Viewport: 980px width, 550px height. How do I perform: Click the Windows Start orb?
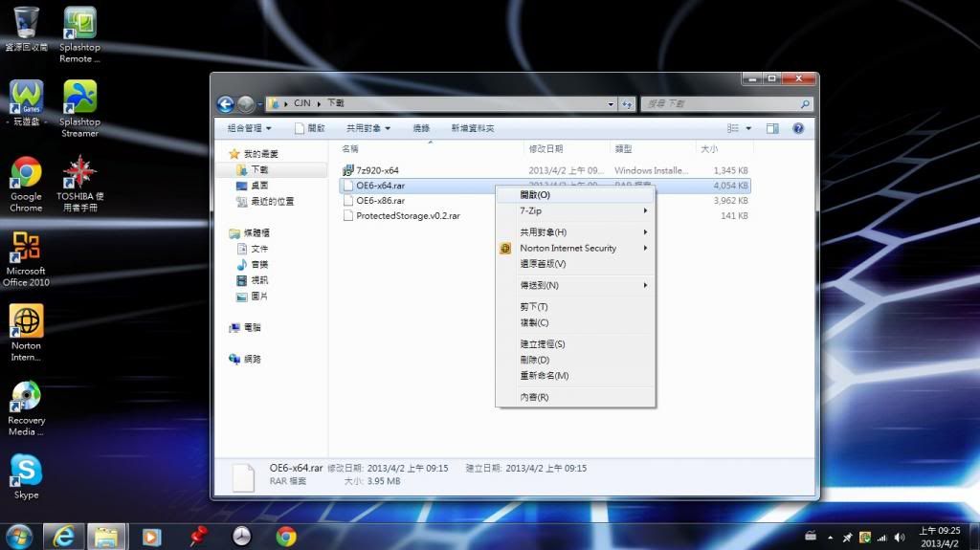[19, 537]
